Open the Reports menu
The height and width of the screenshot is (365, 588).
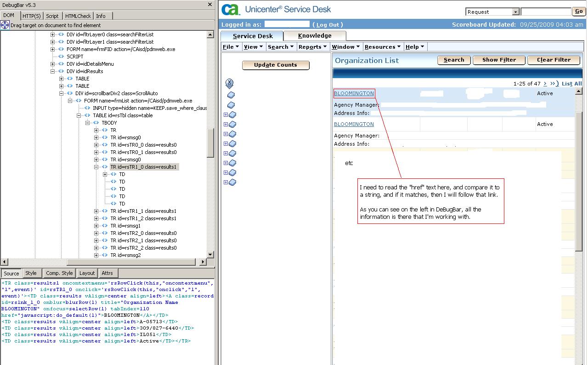coord(312,47)
